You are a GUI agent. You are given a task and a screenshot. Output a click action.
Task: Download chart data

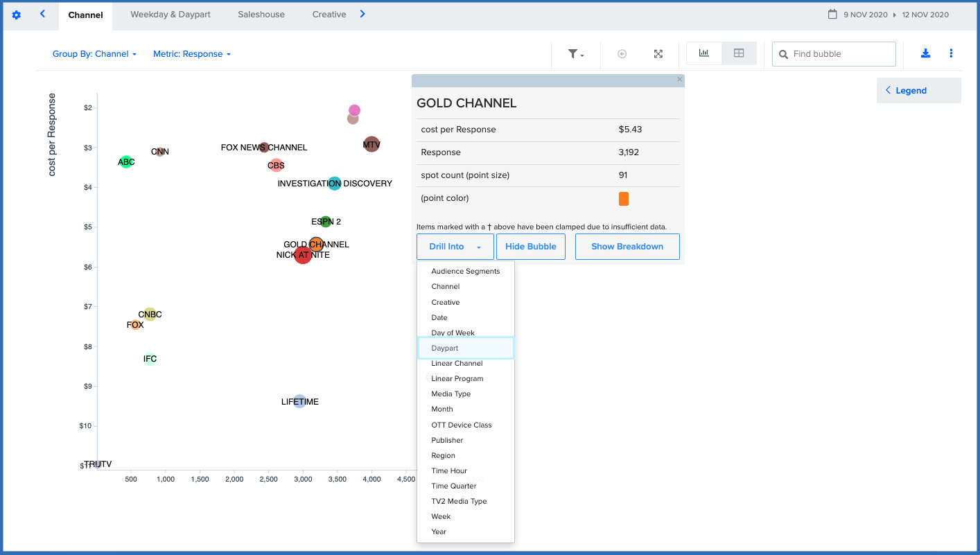[x=925, y=53]
